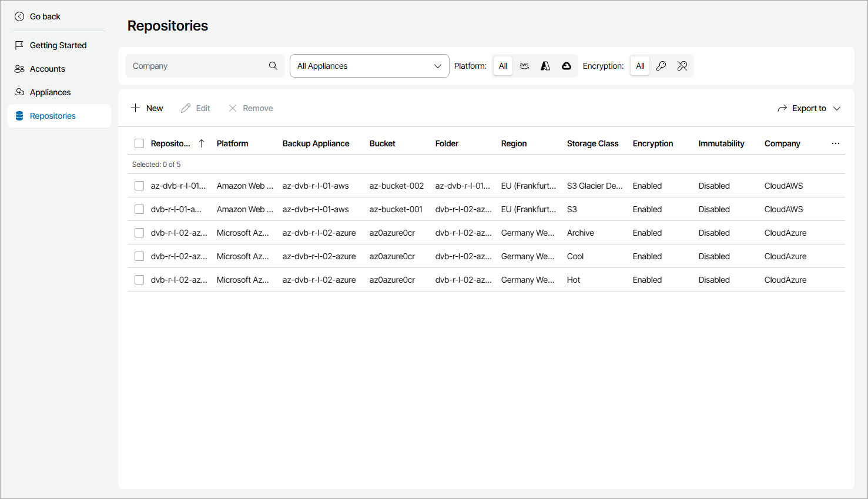Open the All Appliances dropdown

point(369,66)
